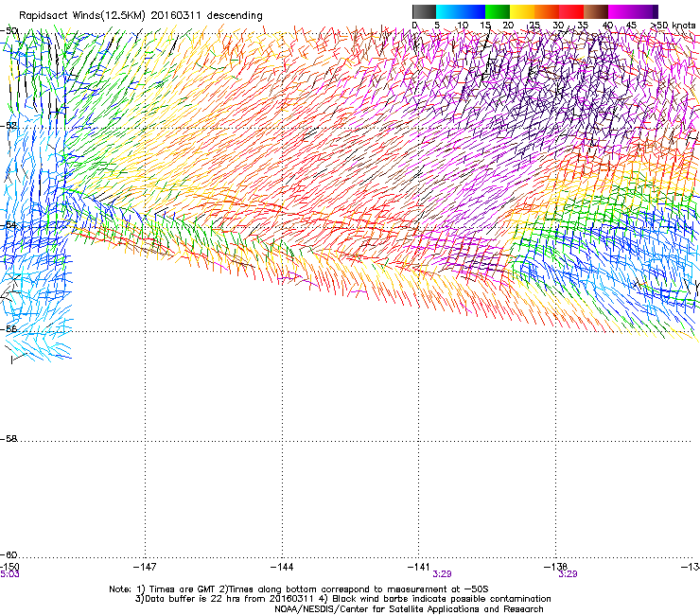Choose the red 30-35 knots legend swatch
This screenshot has height=615, width=700.
(571, 11)
